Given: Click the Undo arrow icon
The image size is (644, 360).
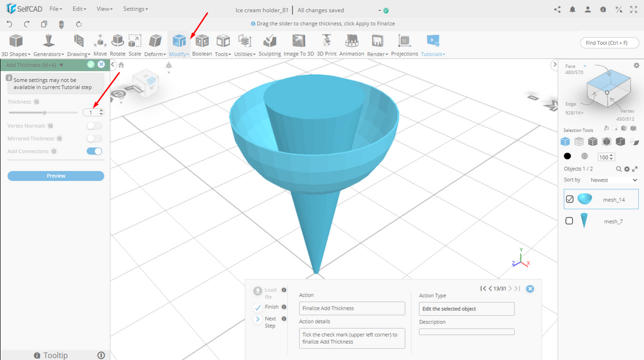Looking at the screenshot, I should (x=9, y=25).
